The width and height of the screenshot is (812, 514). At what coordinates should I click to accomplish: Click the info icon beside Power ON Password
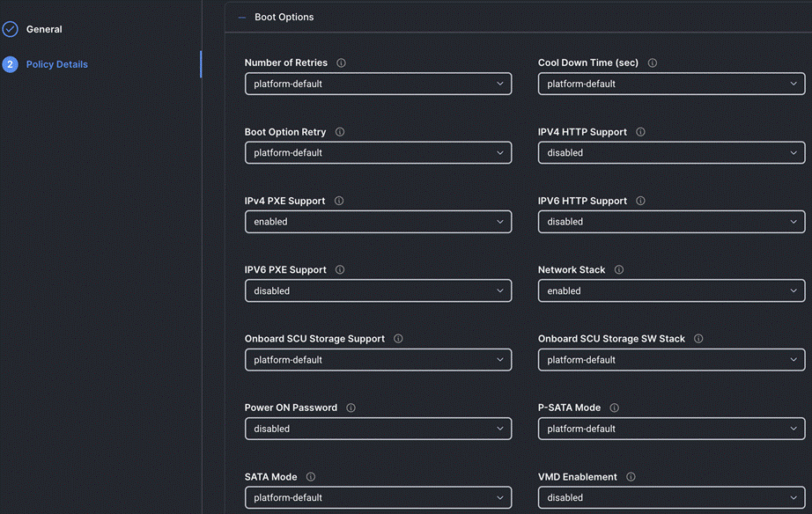click(x=351, y=408)
